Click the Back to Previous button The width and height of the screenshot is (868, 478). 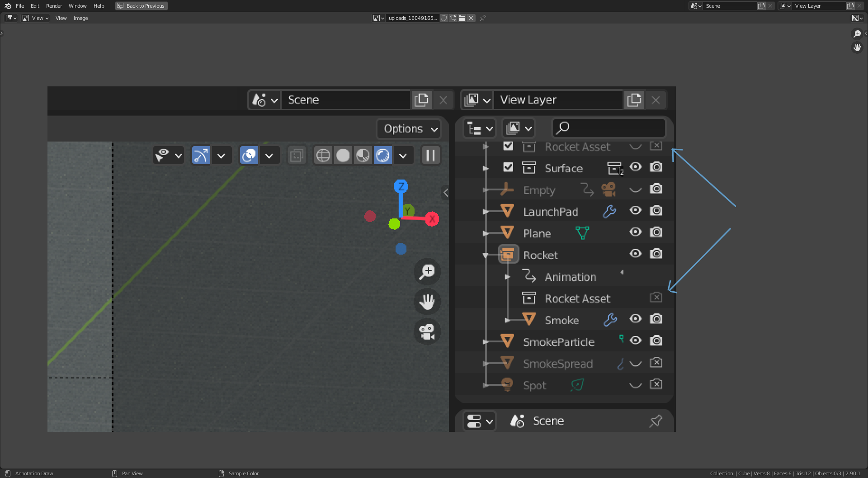tap(141, 6)
